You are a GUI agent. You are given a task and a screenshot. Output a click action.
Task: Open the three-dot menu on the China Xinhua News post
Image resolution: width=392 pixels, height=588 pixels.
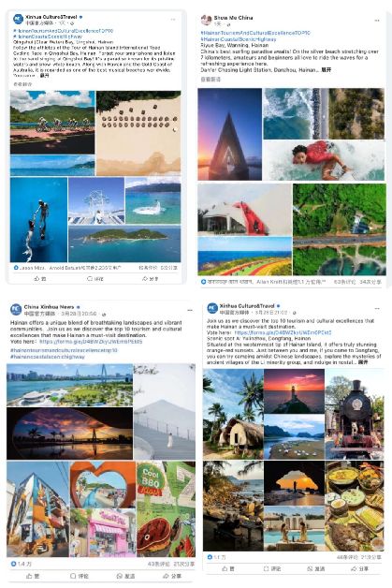point(190,310)
